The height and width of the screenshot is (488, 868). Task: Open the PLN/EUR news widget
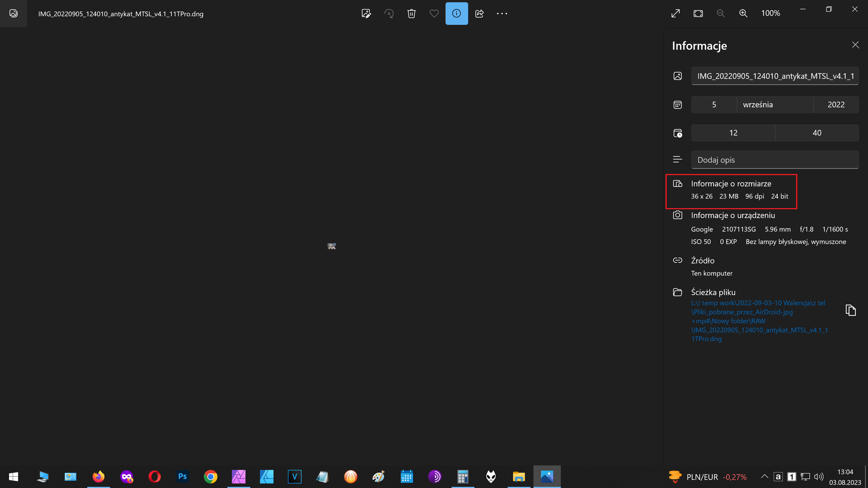point(708,476)
